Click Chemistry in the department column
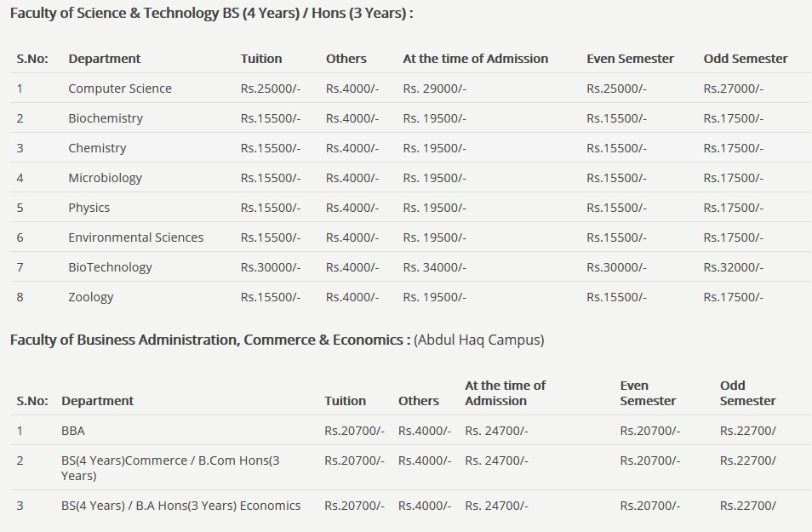Screen dimensions: 812x532 pos(97,148)
